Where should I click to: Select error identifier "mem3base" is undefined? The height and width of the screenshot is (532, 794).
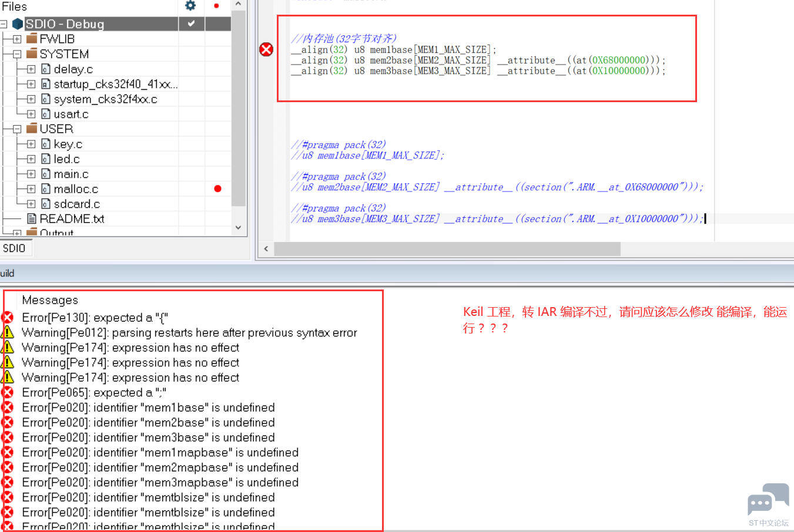148,437
